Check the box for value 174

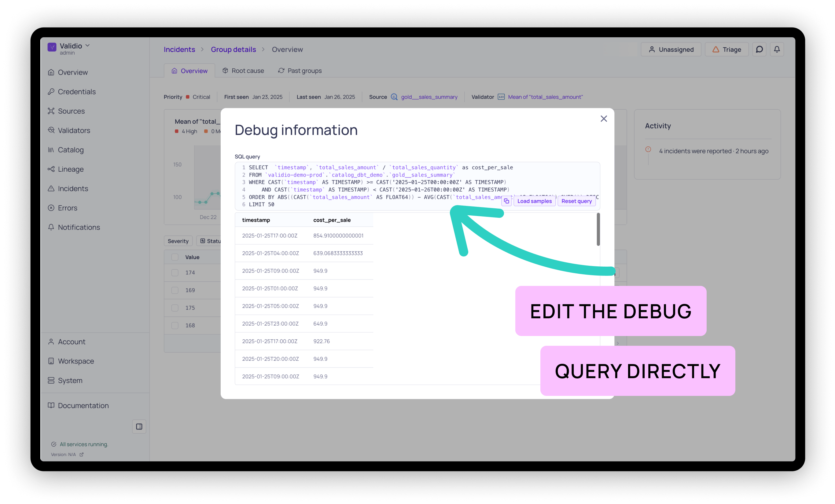pos(175,273)
